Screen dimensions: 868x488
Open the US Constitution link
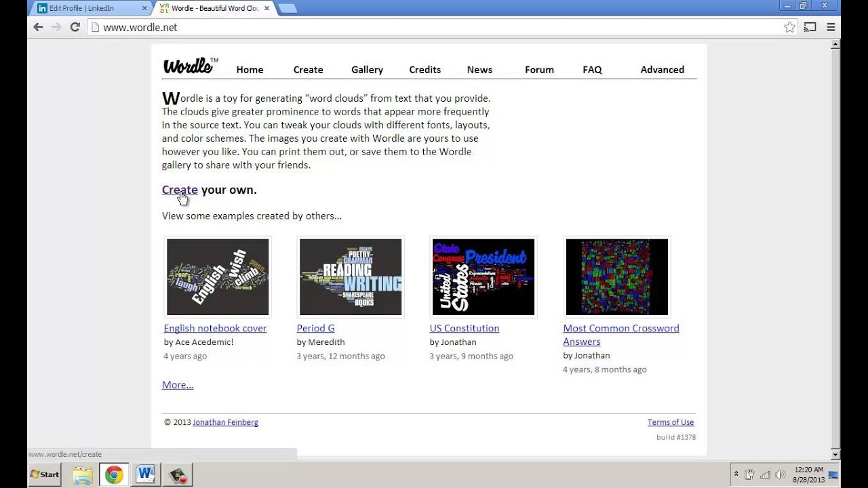[x=464, y=328]
